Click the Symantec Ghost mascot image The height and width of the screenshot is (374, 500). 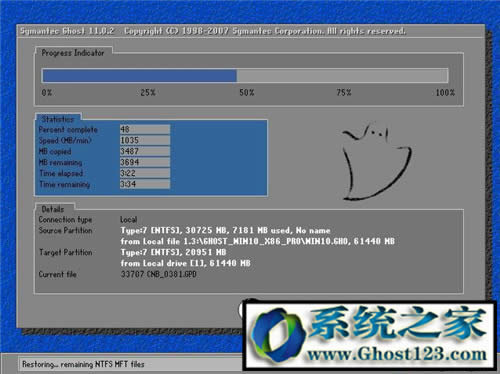pos(377,162)
